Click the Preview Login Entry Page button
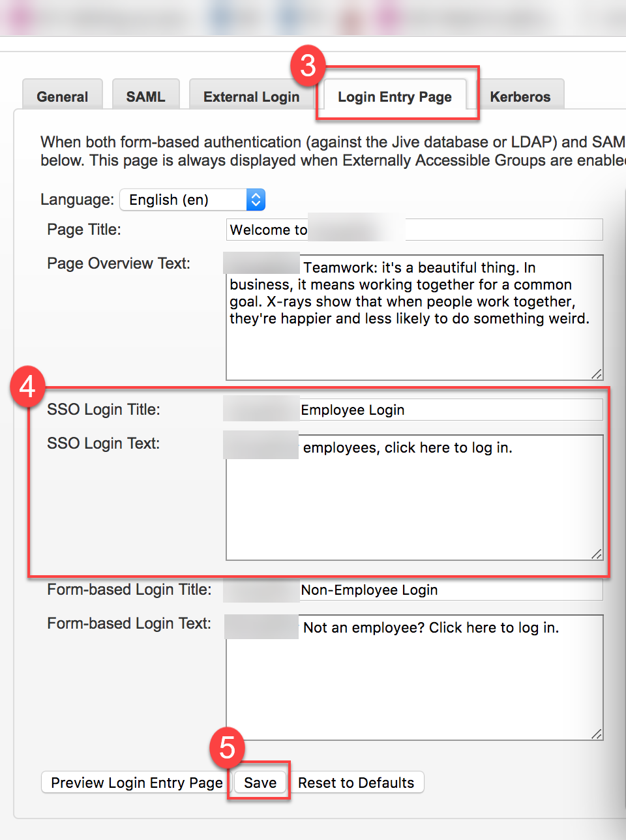The height and width of the screenshot is (840, 626). coord(137,782)
